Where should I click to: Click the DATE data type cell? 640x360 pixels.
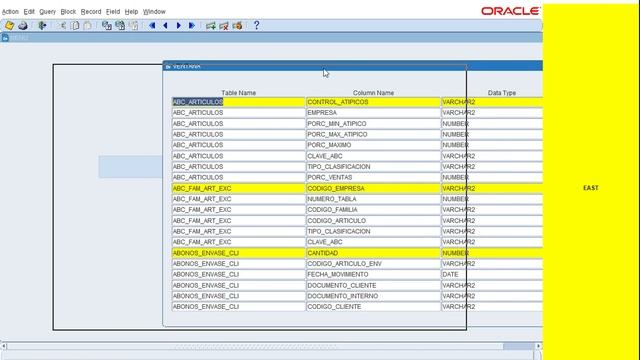pyautogui.click(x=492, y=274)
